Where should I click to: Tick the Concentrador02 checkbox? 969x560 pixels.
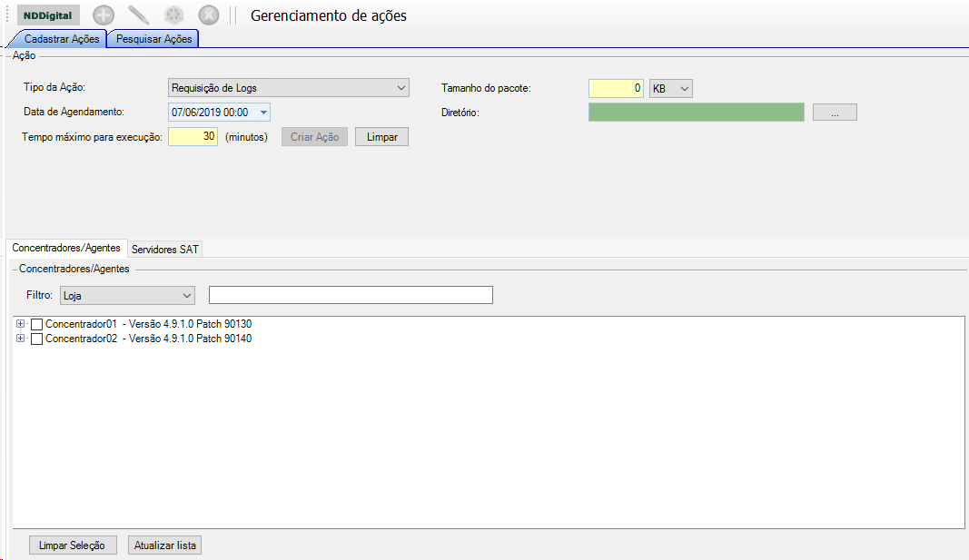[36, 339]
